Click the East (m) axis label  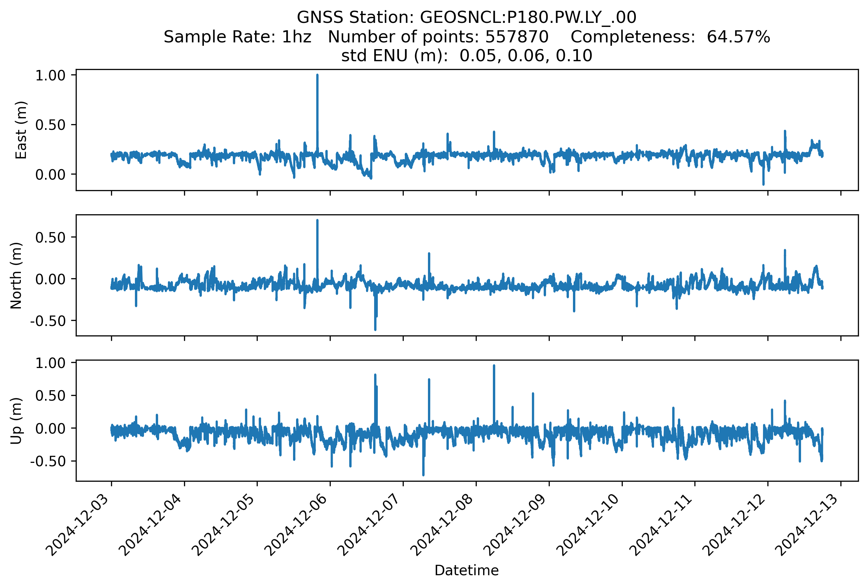click(21, 130)
